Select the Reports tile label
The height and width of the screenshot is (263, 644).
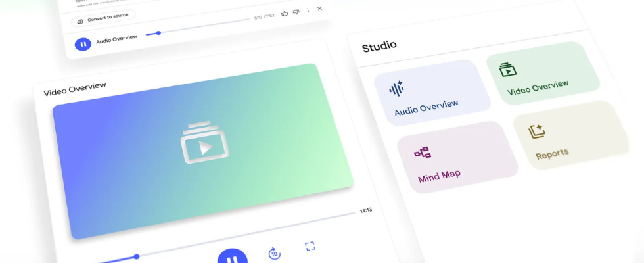pos(552,155)
